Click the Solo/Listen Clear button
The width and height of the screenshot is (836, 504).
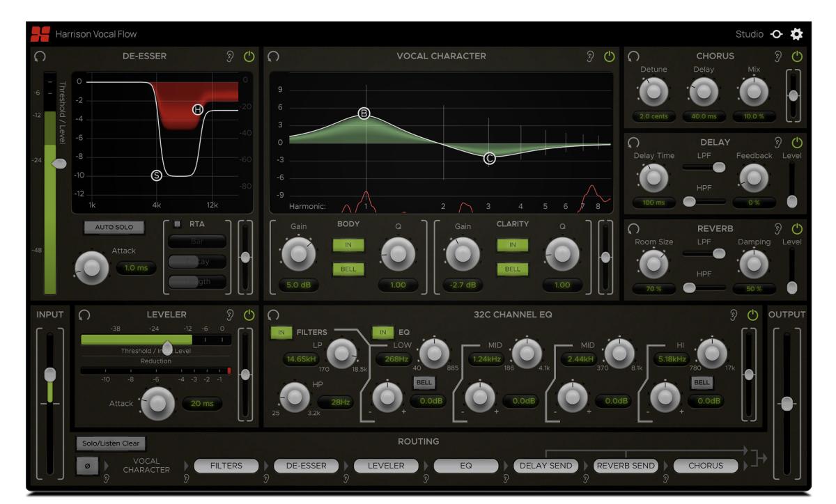111,443
